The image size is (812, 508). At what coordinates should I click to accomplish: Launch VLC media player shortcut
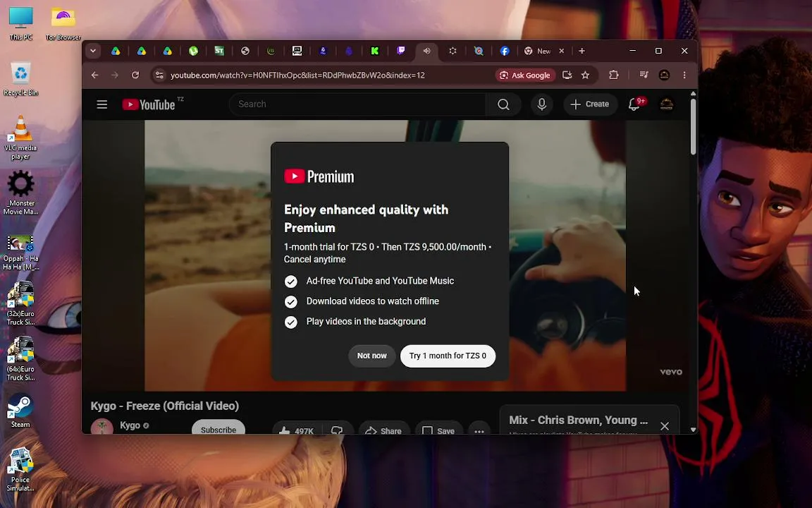(x=20, y=138)
